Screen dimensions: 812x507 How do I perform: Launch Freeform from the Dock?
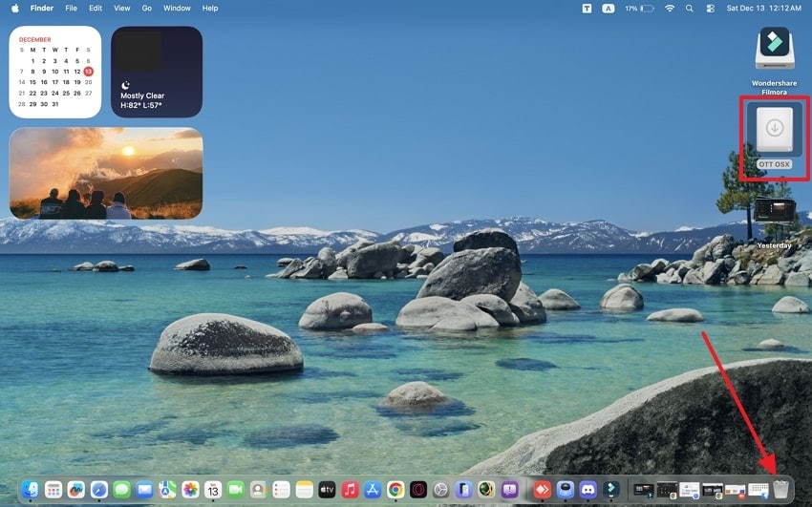click(76, 490)
